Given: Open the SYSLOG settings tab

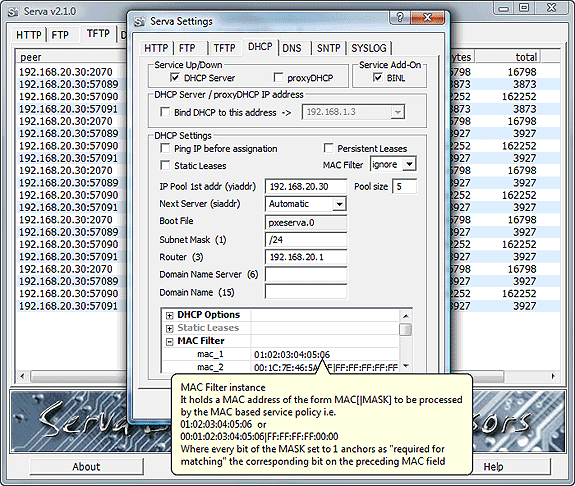Looking at the screenshot, I should (369, 48).
